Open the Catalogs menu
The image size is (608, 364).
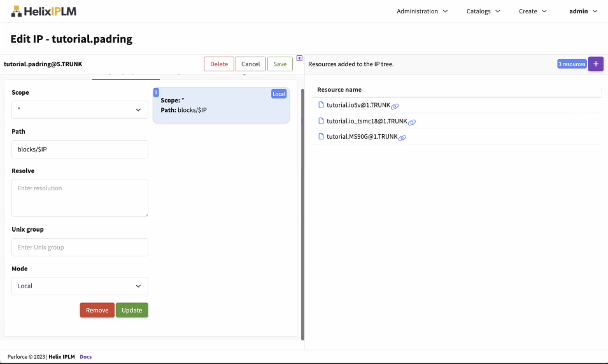[483, 11]
